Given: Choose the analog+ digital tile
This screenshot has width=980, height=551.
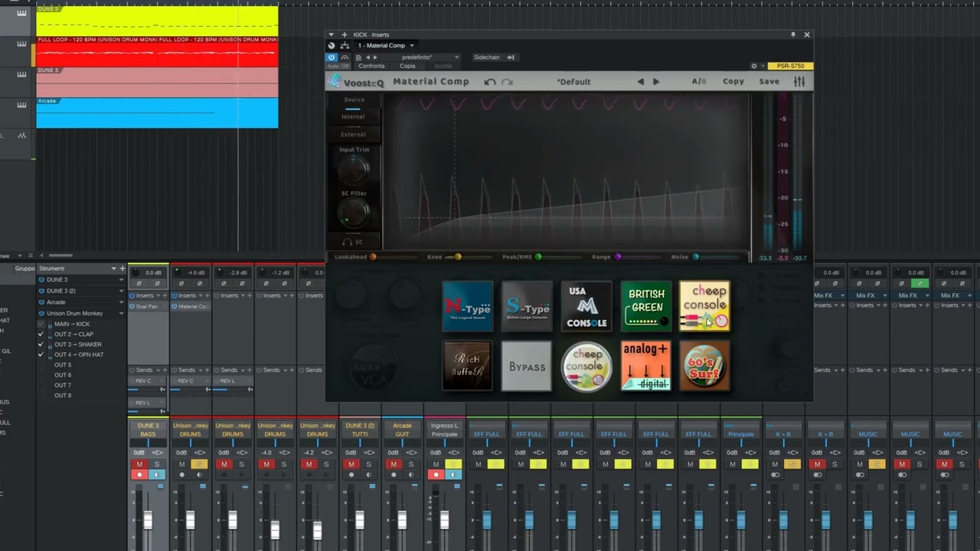Looking at the screenshot, I should (646, 366).
